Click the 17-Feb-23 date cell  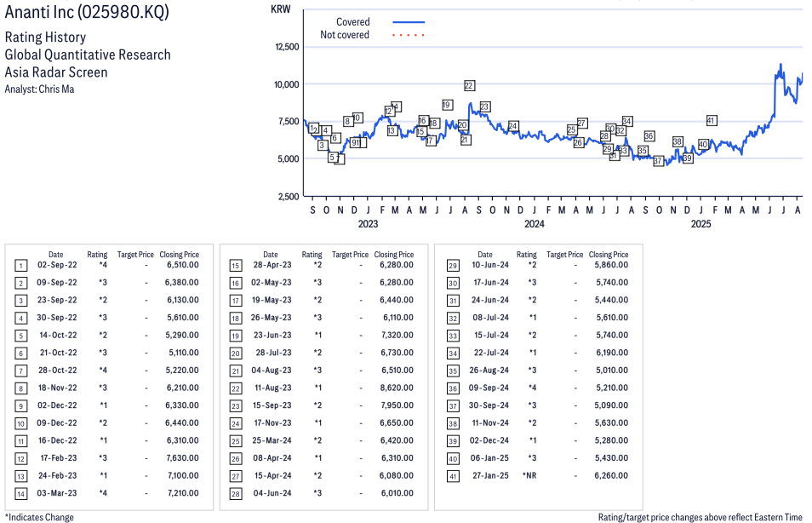point(59,457)
